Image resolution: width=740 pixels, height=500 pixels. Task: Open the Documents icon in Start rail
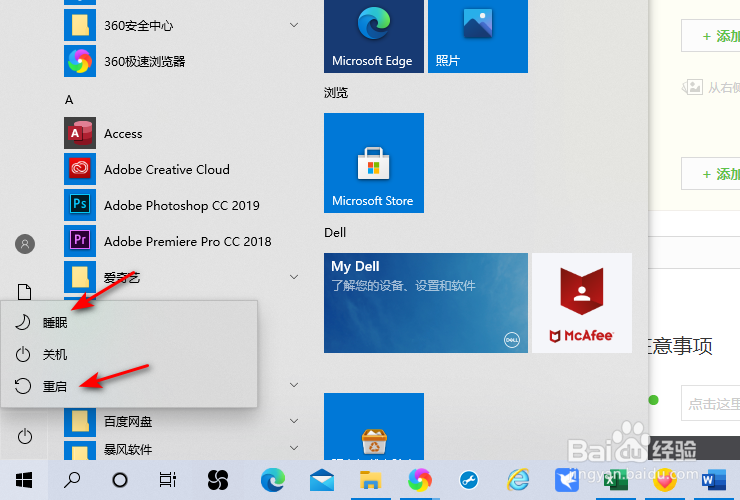click(25, 292)
